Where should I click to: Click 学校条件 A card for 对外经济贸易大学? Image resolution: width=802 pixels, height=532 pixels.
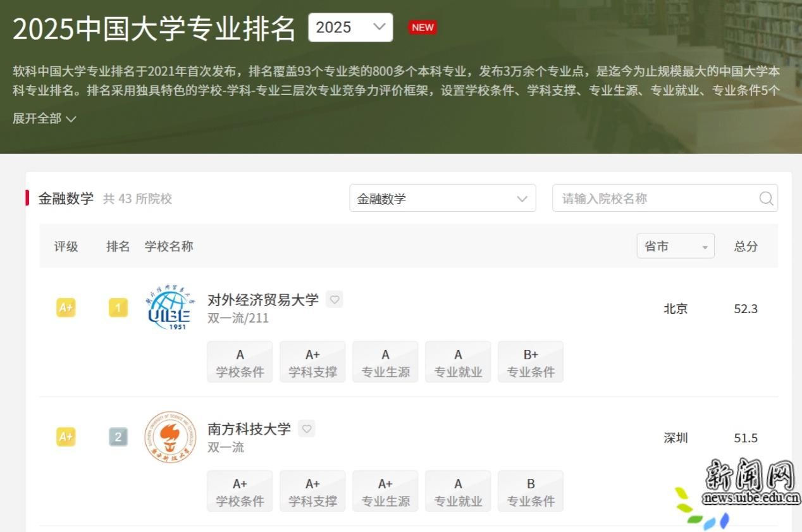(x=240, y=362)
